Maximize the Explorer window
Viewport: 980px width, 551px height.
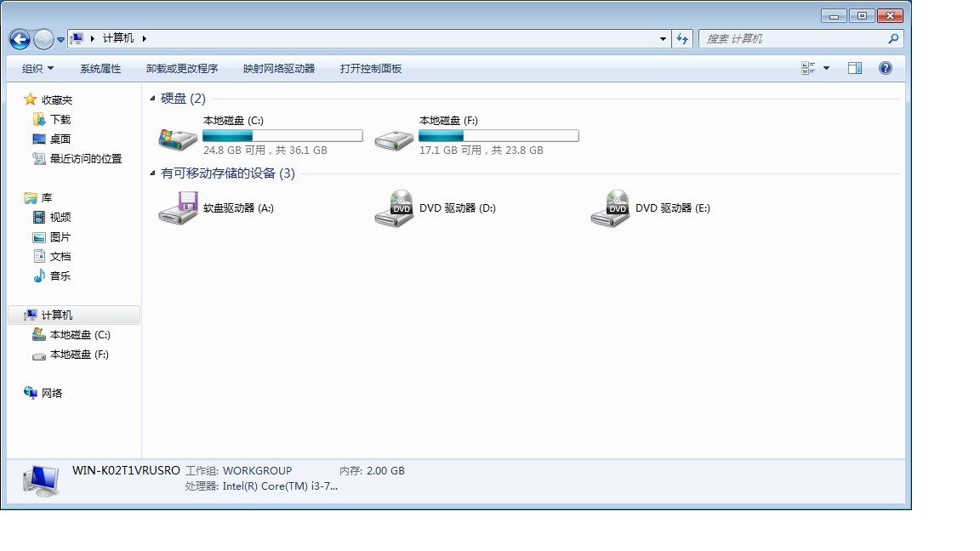(x=862, y=15)
